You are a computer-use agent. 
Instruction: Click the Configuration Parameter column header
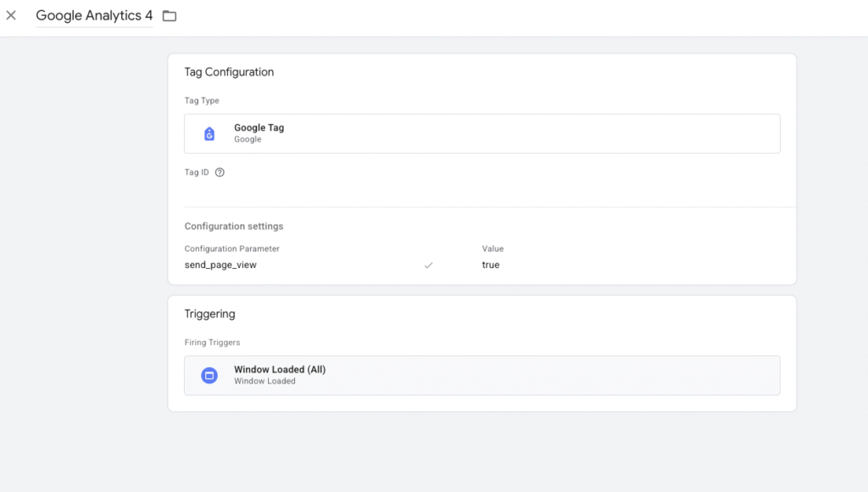click(x=231, y=249)
